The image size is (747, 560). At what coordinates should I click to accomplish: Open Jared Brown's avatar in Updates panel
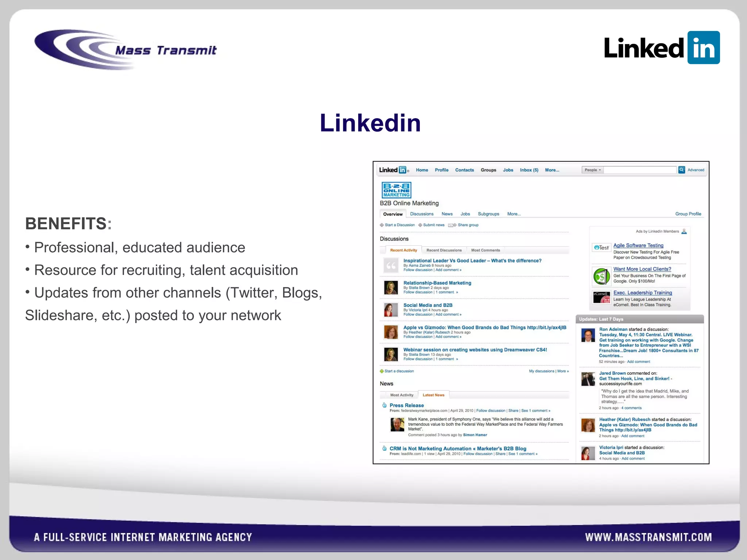(588, 379)
